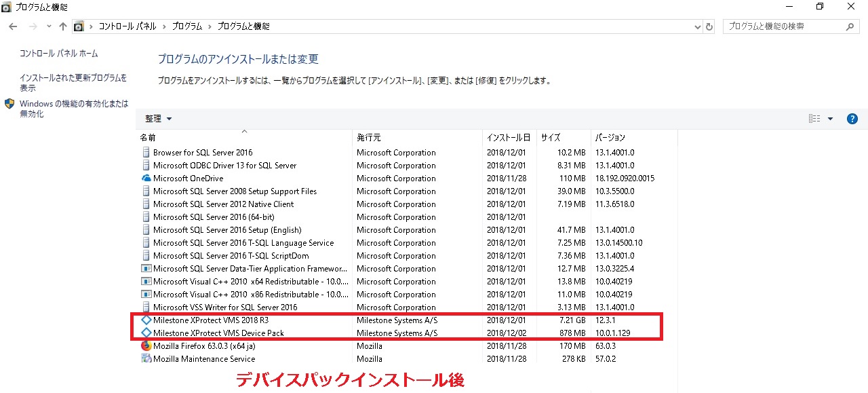Click プログラム breadcrumb in address bar

[187, 26]
